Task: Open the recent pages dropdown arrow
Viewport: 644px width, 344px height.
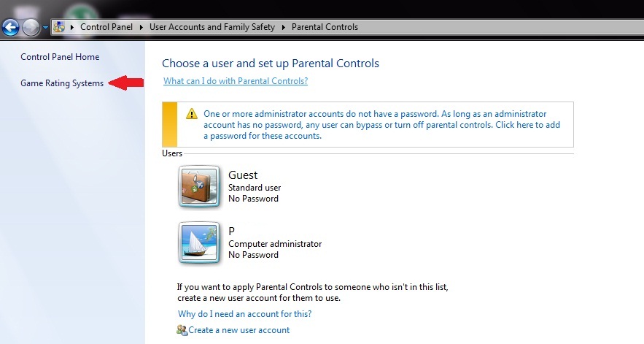Action: point(45,28)
